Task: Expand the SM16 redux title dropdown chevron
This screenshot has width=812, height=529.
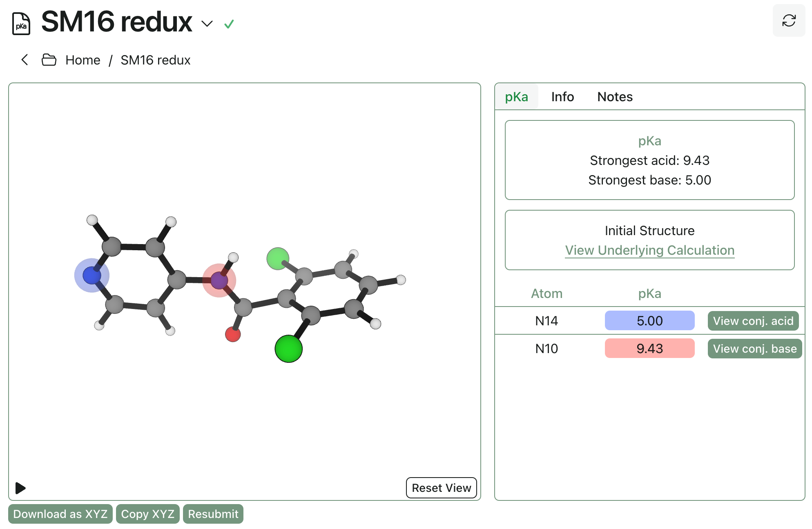Action: (207, 24)
